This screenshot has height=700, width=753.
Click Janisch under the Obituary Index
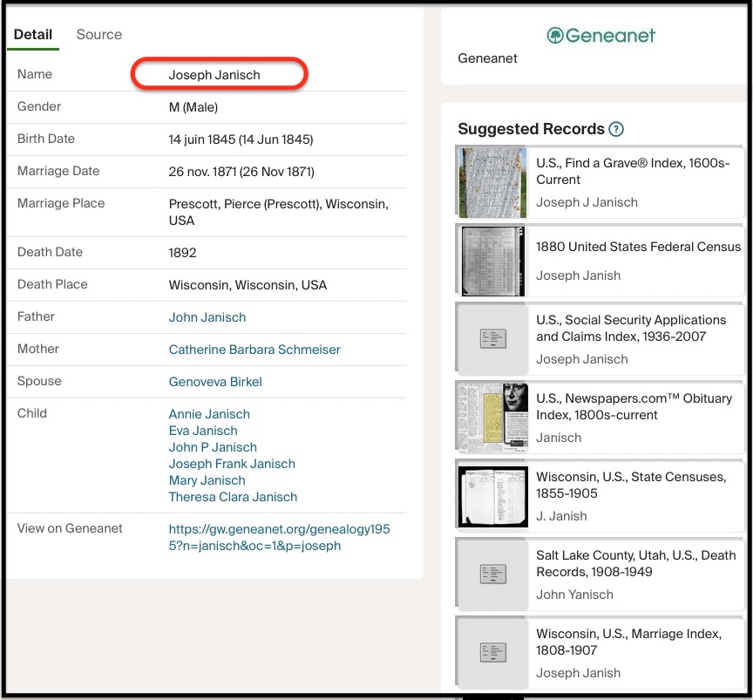(x=559, y=438)
